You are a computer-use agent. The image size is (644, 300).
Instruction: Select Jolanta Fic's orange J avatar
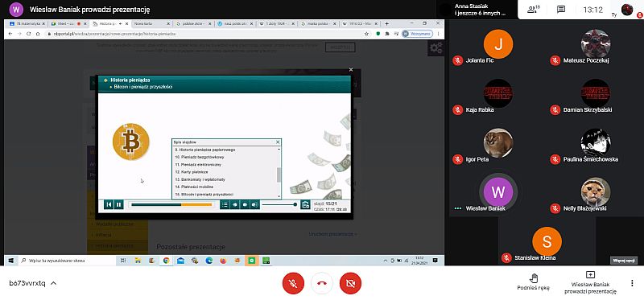(x=497, y=44)
